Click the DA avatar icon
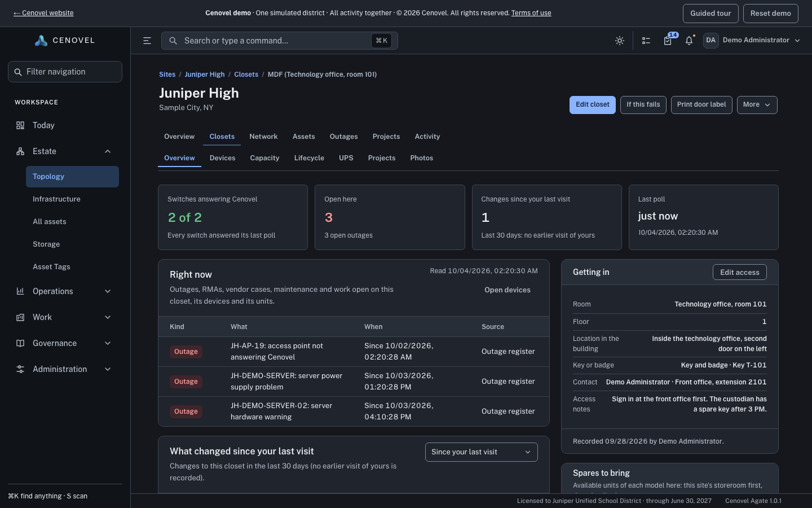Image resolution: width=812 pixels, height=508 pixels. point(710,40)
